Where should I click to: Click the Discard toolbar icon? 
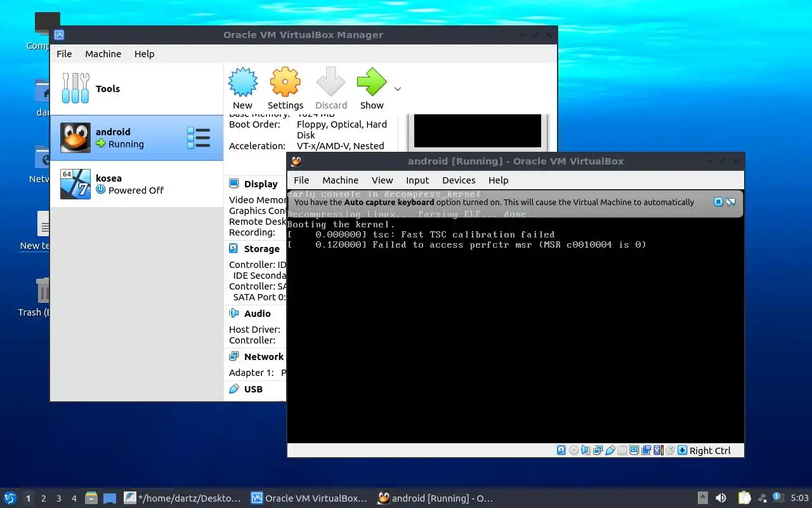[x=331, y=82]
